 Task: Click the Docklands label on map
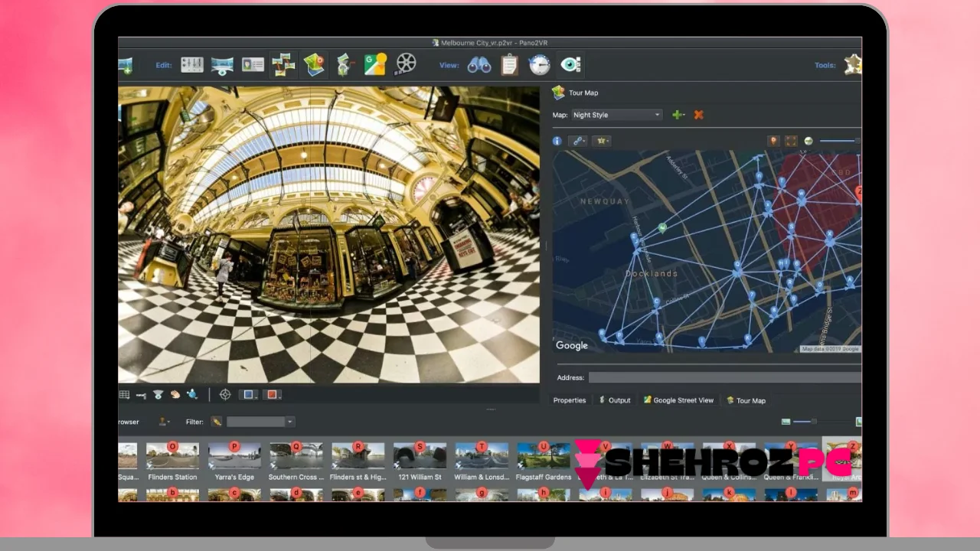click(652, 273)
